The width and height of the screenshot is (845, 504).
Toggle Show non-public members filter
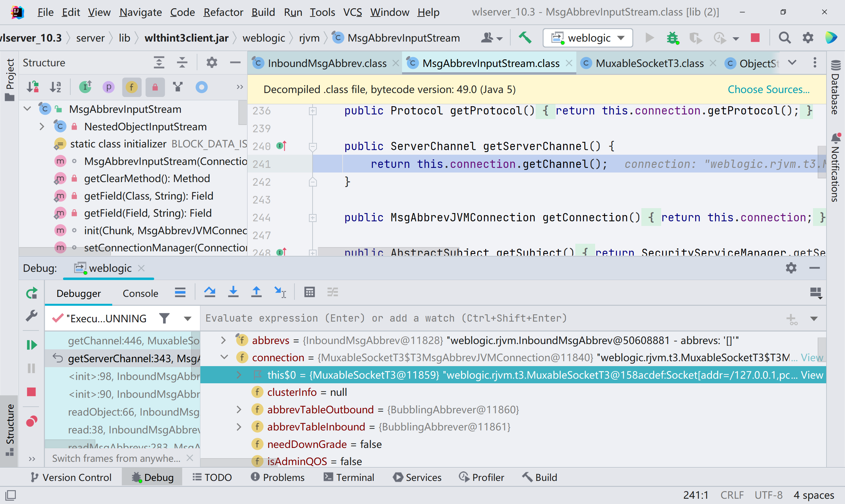click(x=155, y=87)
